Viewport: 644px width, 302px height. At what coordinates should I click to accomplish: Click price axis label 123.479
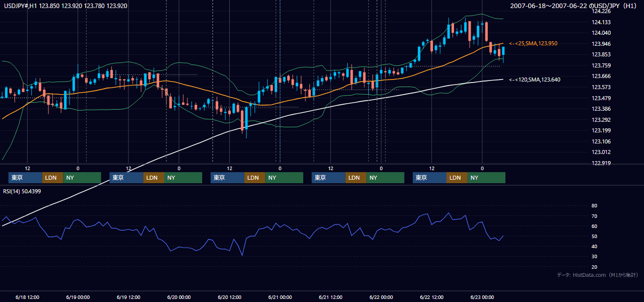(601, 98)
